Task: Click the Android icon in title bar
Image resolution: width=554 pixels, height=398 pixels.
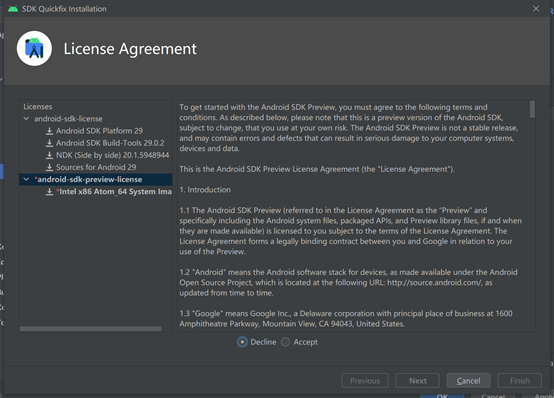Action: pyautogui.click(x=13, y=8)
